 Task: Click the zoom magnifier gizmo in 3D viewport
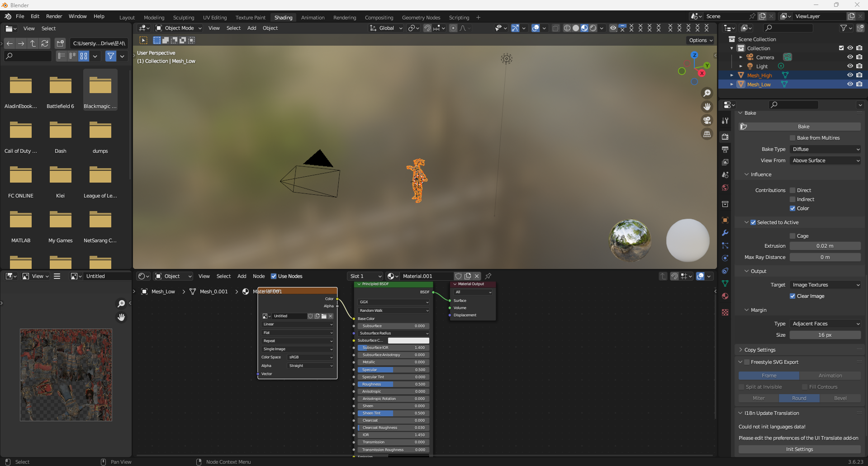[x=707, y=93]
